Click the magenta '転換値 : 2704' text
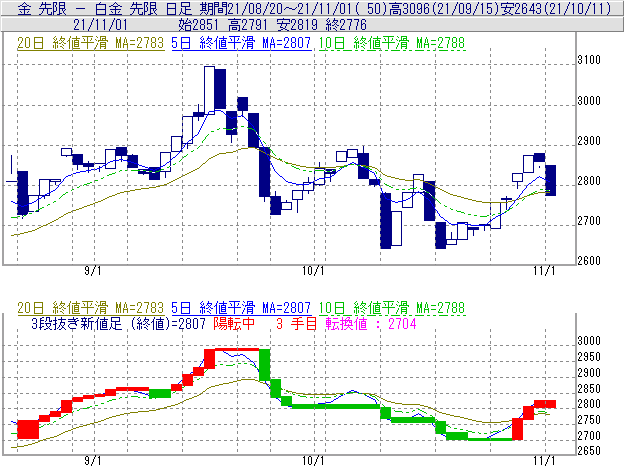This screenshot has width=624, height=475. [371, 324]
